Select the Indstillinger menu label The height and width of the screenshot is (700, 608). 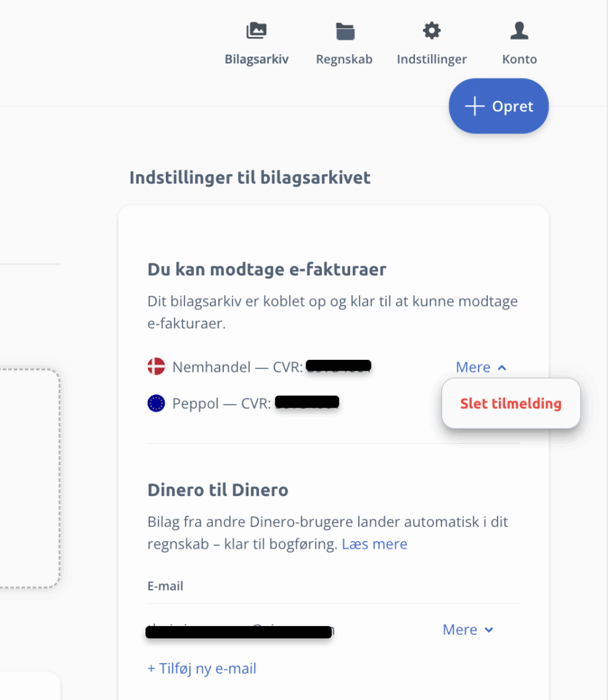[x=432, y=59]
